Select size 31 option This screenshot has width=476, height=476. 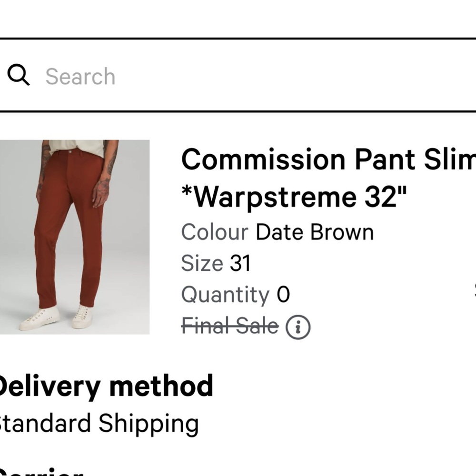click(240, 262)
